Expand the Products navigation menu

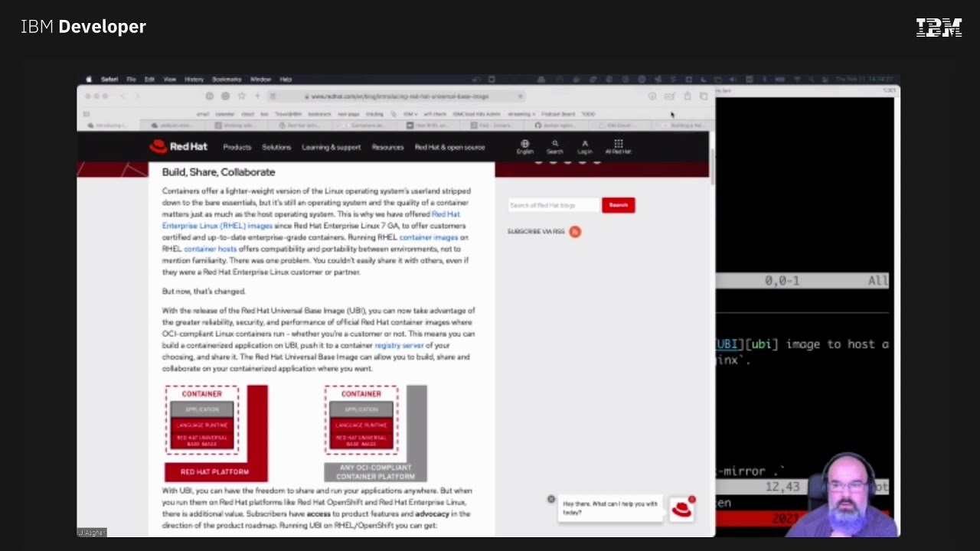237,147
